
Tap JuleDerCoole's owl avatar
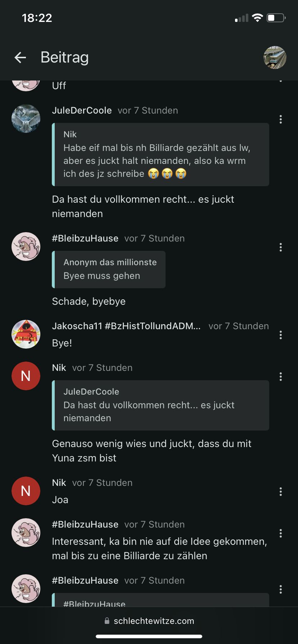[26, 119]
